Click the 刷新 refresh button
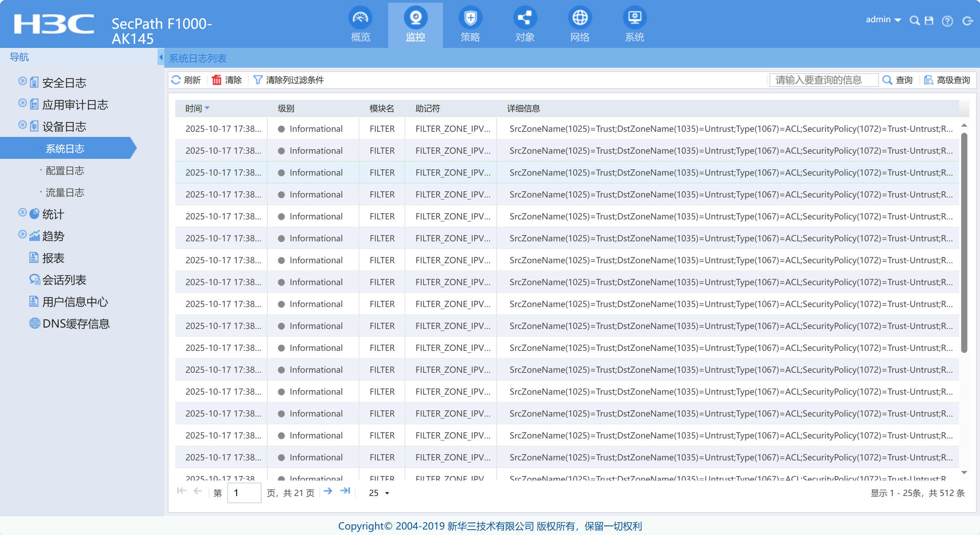Screen dimensions: 980x535 [186, 80]
